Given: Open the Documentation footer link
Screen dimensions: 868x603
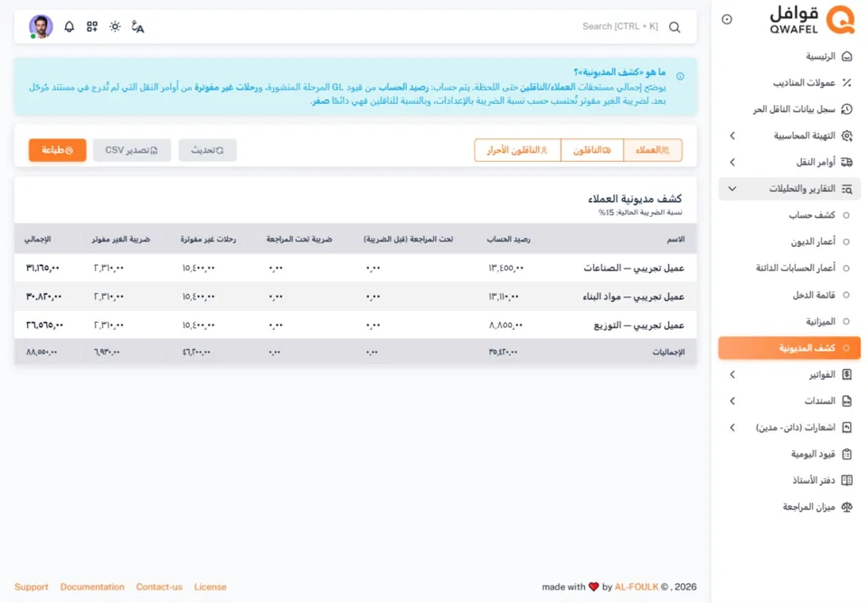Looking at the screenshot, I should tap(92, 587).
